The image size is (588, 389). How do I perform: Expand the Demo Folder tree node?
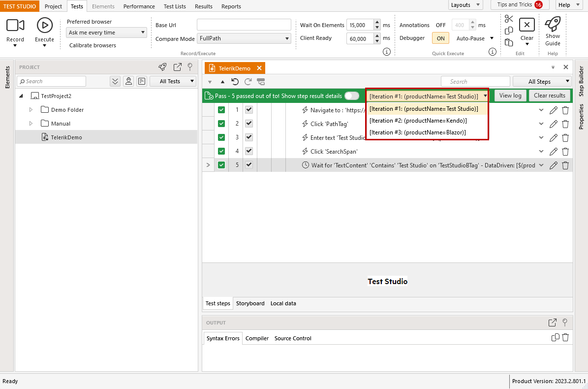[x=31, y=109]
